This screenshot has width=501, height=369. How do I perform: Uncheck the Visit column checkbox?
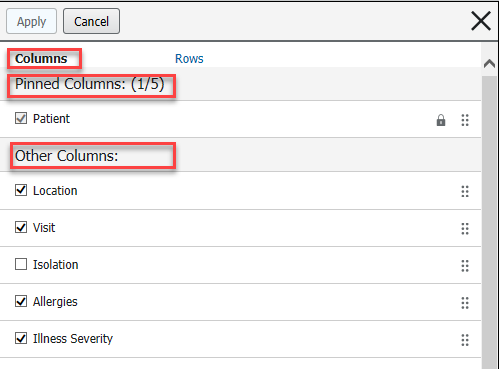pos(21,227)
